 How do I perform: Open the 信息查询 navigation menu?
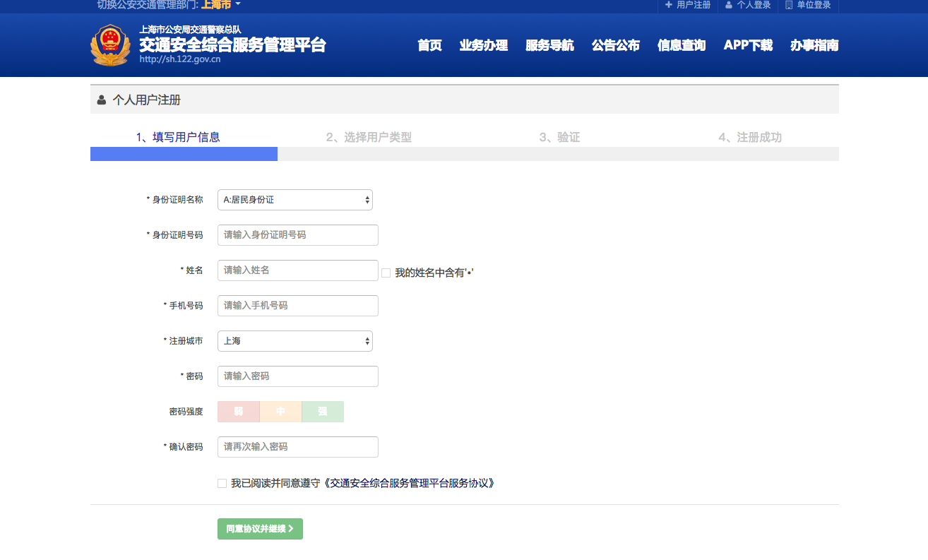(682, 46)
